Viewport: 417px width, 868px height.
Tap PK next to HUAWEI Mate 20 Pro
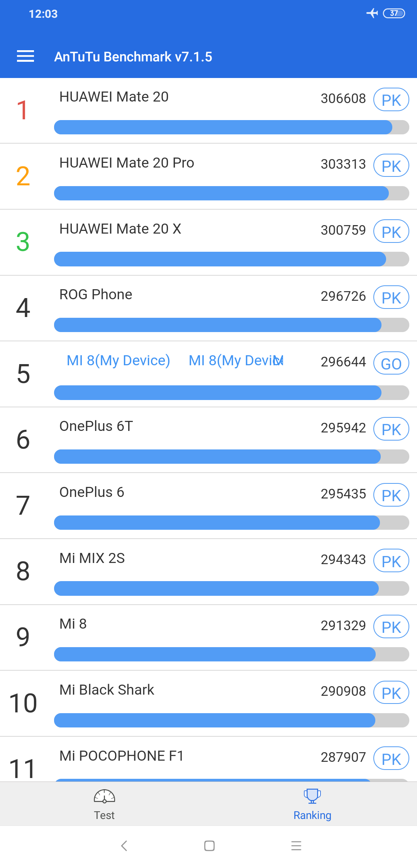pos(391,165)
